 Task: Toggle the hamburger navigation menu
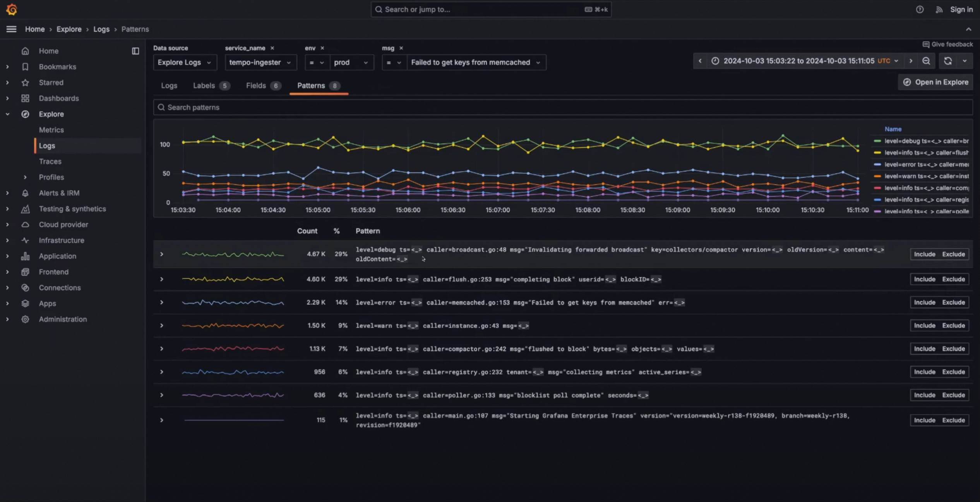11,29
